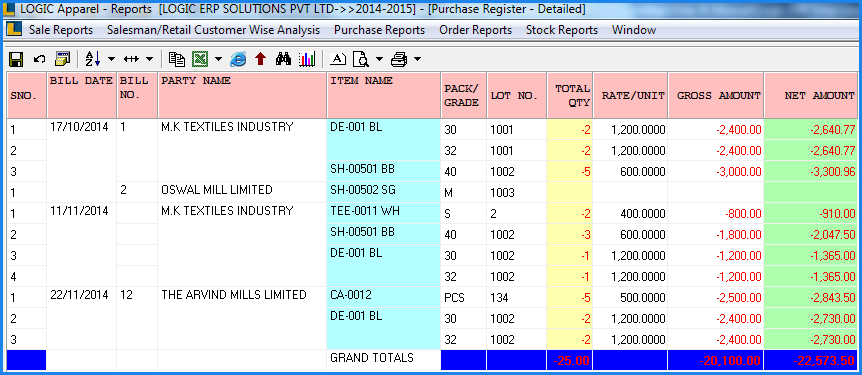
Task: Open the Purchase Reports menu
Action: 379,30
